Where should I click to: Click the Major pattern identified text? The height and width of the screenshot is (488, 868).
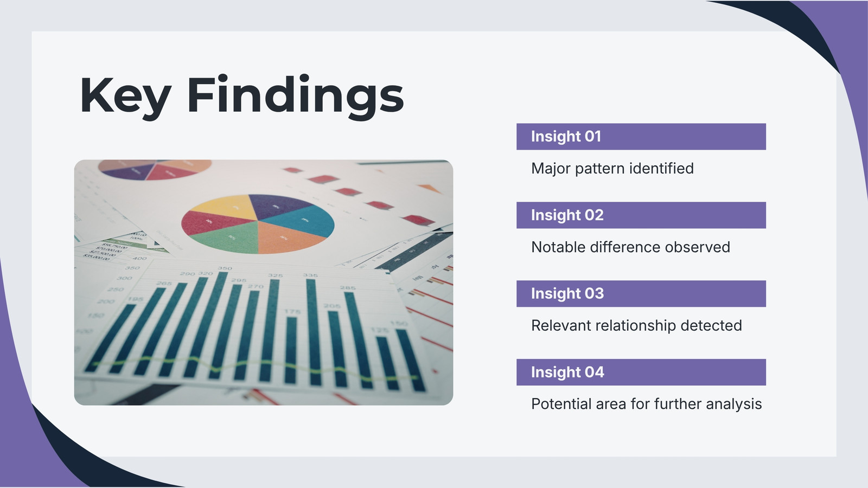pyautogui.click(x=612, y=169)
